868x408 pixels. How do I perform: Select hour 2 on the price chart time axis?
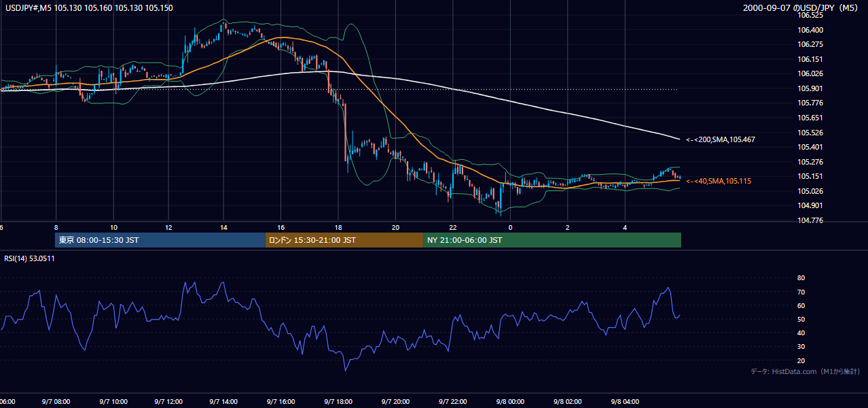point(566,228)
